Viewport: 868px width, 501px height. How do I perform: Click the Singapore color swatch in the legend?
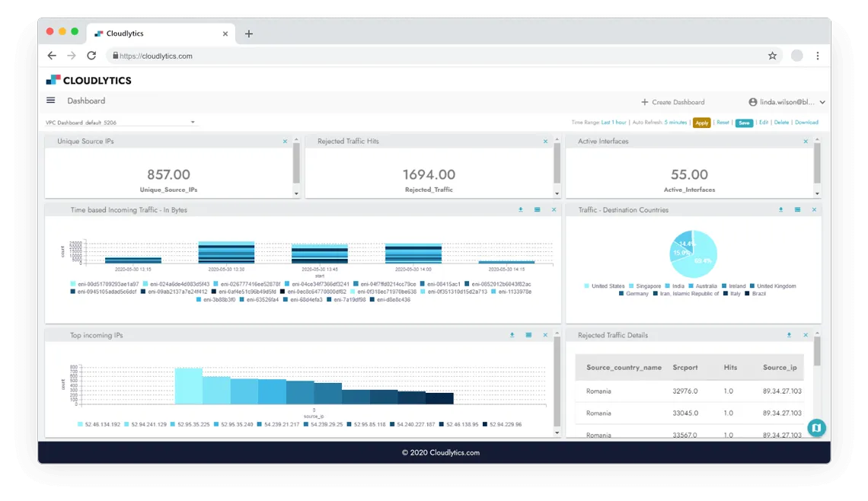pos(632,286)
